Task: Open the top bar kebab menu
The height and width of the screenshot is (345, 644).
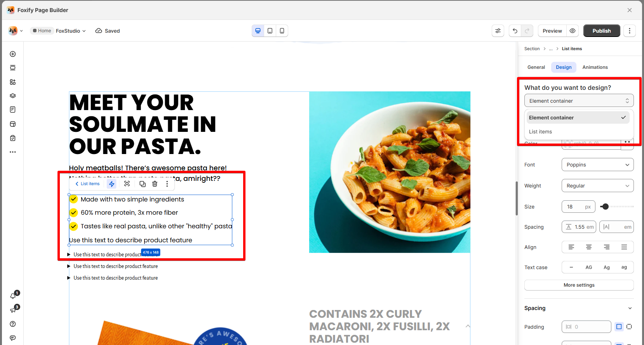Action: (630, 31)
